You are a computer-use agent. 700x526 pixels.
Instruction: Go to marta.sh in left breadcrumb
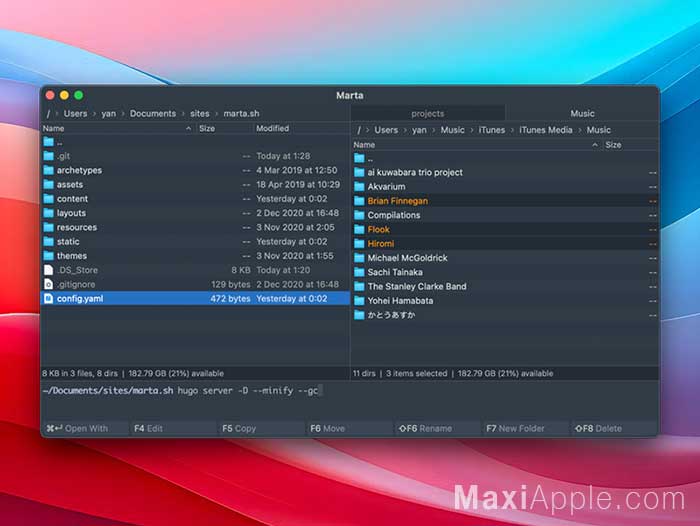tap(241, 113)
